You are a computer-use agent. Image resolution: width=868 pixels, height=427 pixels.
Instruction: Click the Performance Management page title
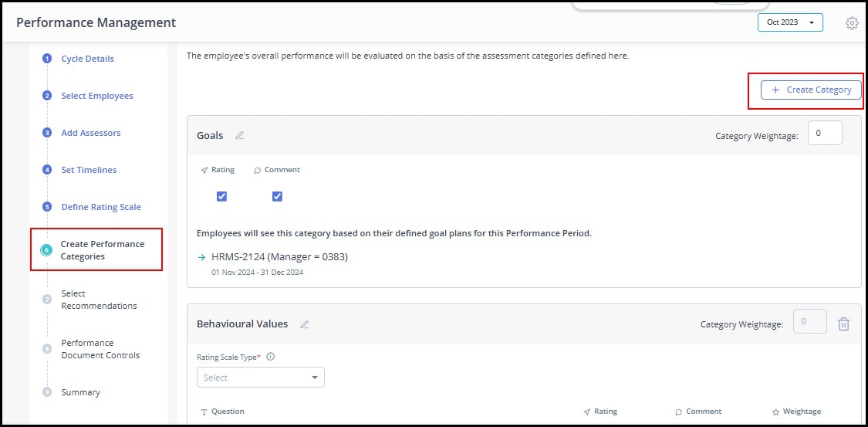(96, 22)
